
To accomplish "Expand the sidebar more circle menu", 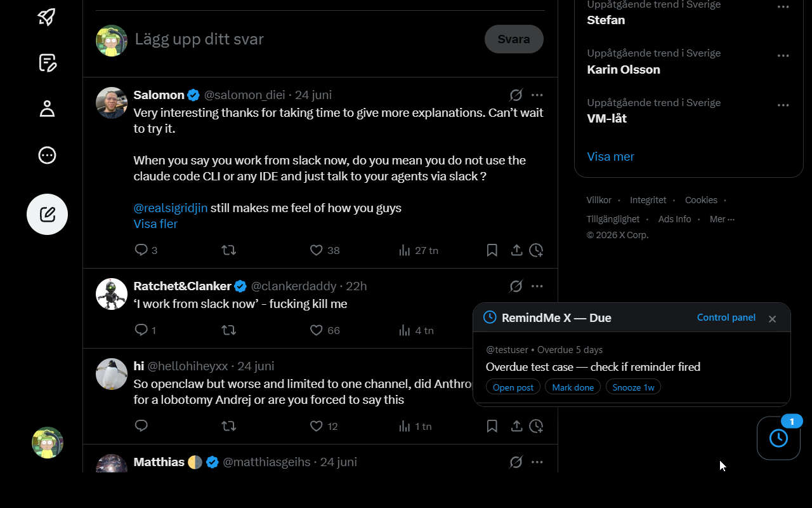I will pos(47,156).
